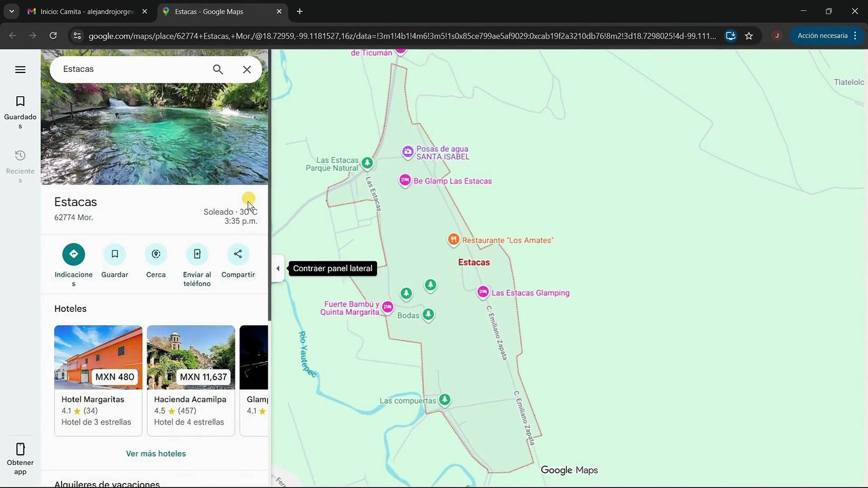Open the Google Maps hamburger menu

pos(20,69)
